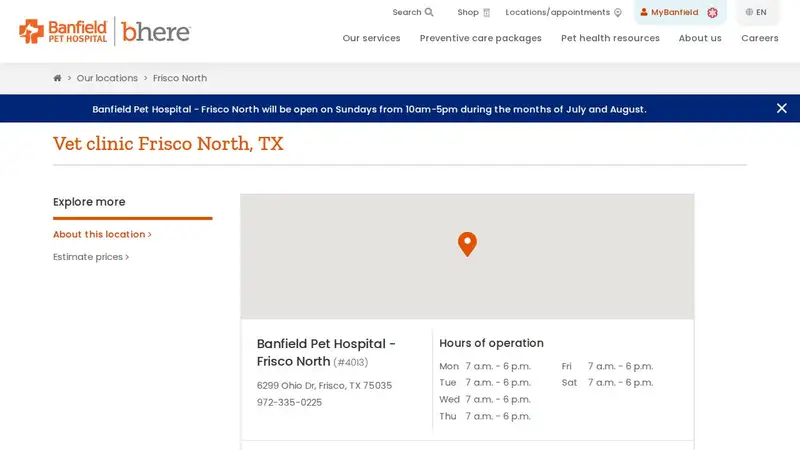
Task: Click Wed hours row
Action: [x=485, y=399]
